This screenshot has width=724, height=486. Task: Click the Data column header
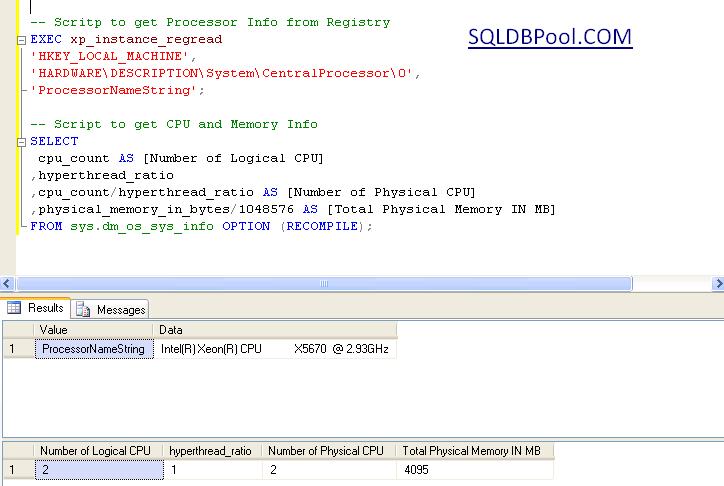click(275, 330)
